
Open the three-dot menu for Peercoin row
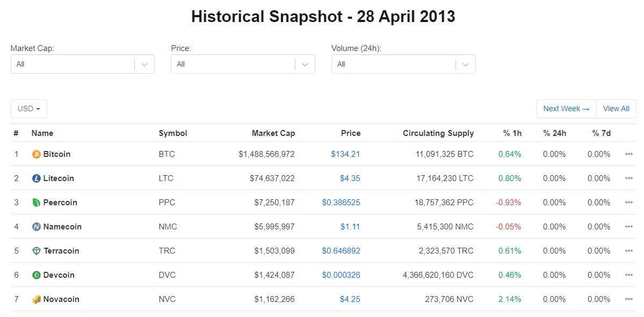coord(628,203)
